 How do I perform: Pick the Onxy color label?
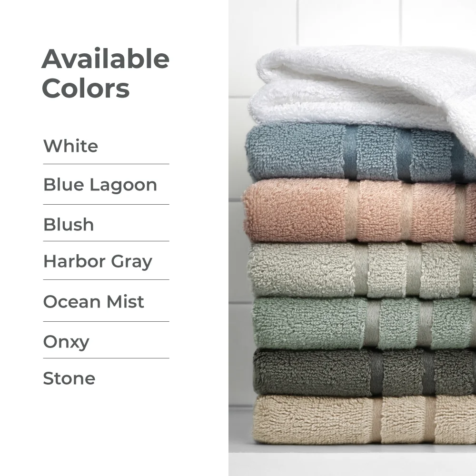[66, 342]
